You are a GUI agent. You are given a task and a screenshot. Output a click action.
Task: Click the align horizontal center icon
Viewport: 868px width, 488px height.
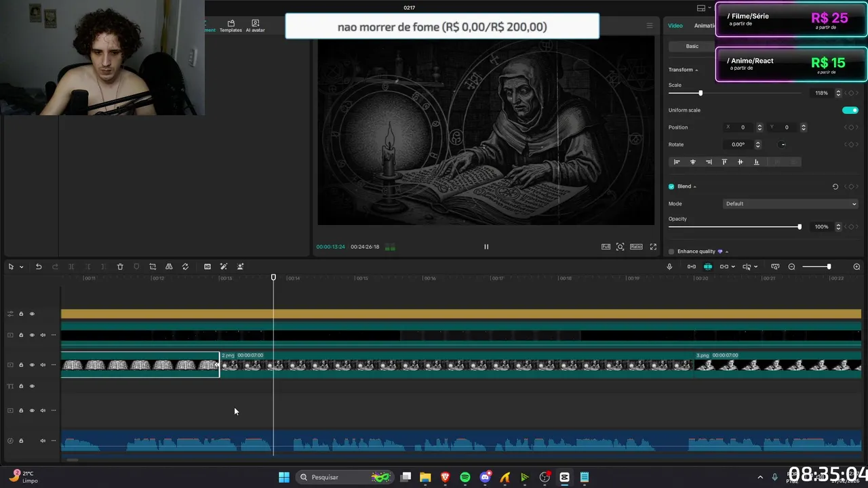click(692, 162)
